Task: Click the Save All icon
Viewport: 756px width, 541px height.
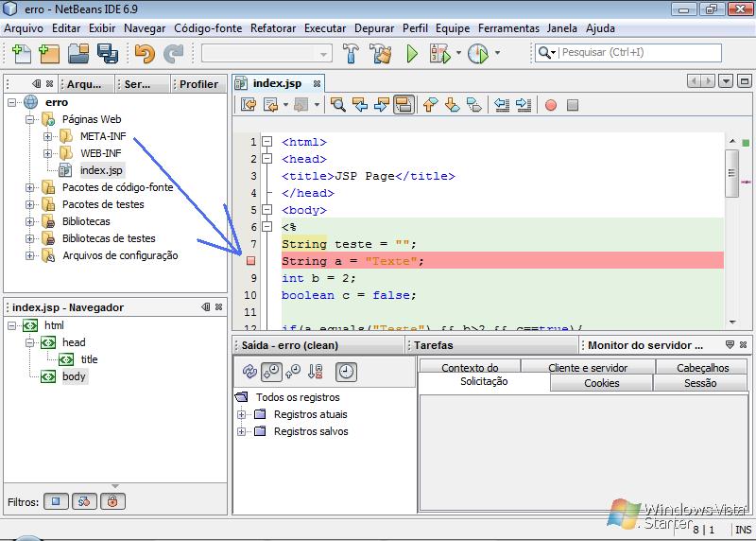Action: pos(107,53)
